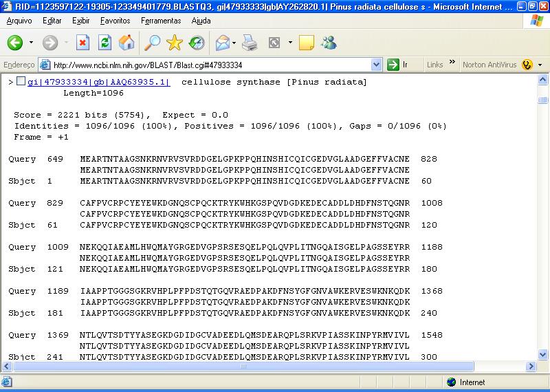Click the yellow note toolbar icon
The height and width of the screenshot is (392, 550).
pos(306,43)
